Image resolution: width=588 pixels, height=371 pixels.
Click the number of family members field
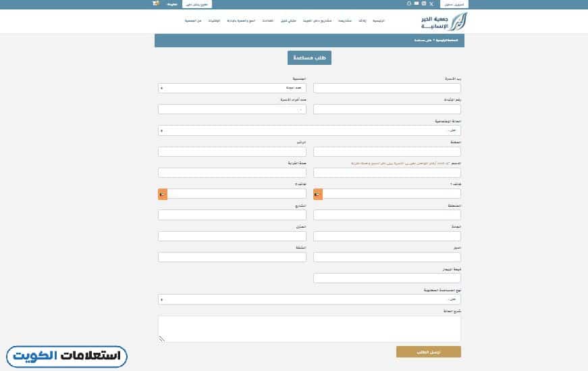pos(232,109)
